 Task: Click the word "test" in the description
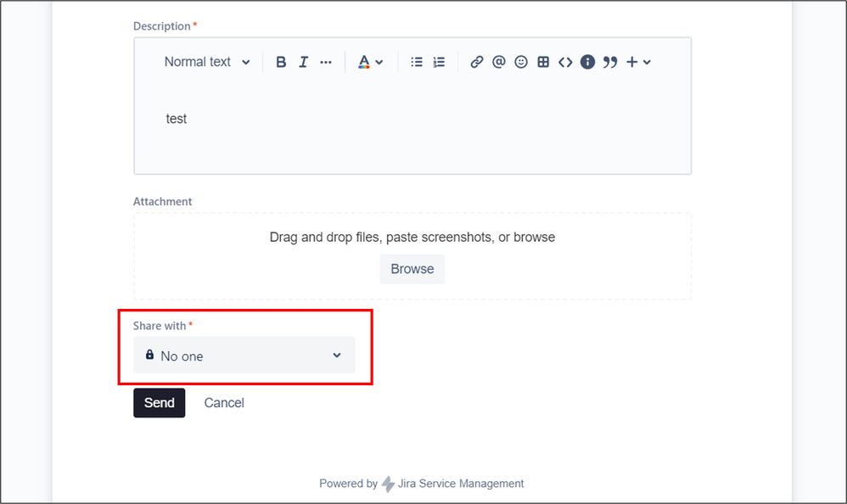(176, 119)
